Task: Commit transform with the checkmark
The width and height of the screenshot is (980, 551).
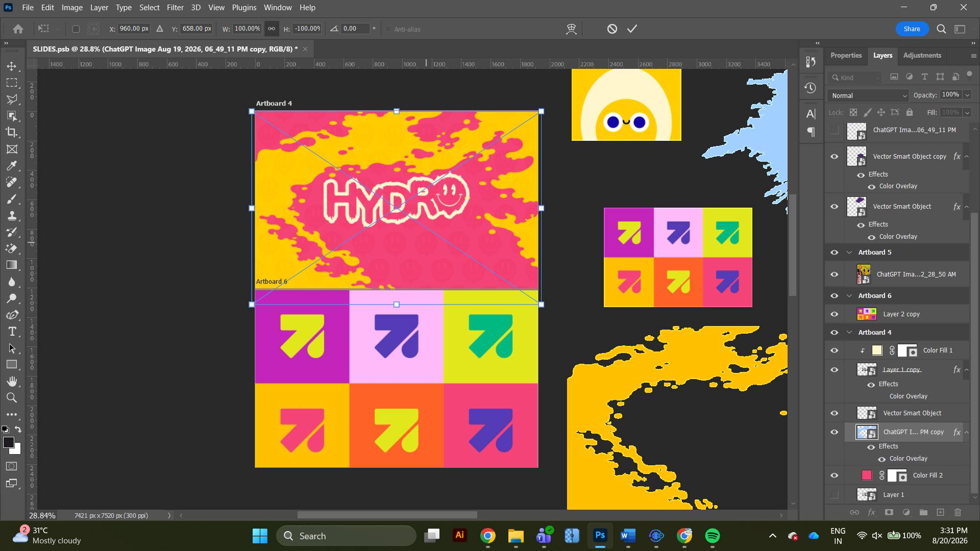Action: [632, 29]
